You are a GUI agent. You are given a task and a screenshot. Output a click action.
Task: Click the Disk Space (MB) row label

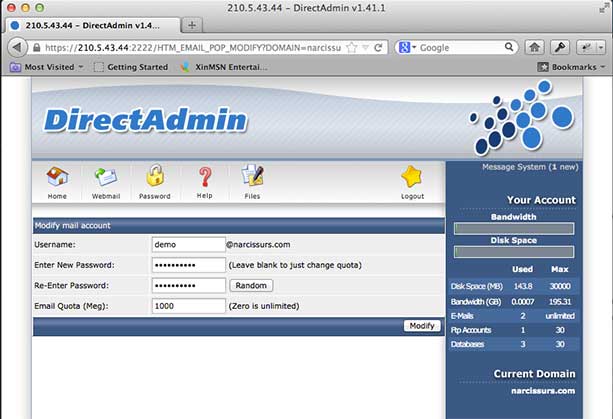(477, 286)
